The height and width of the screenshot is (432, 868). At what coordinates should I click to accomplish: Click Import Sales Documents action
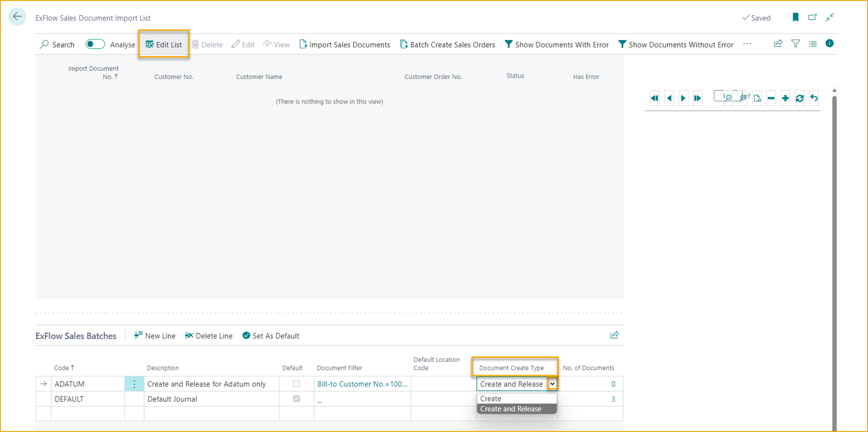click(345, 45)
